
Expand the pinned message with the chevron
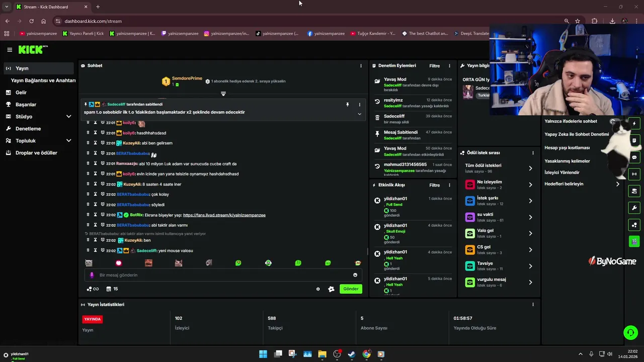pos(359,114)
